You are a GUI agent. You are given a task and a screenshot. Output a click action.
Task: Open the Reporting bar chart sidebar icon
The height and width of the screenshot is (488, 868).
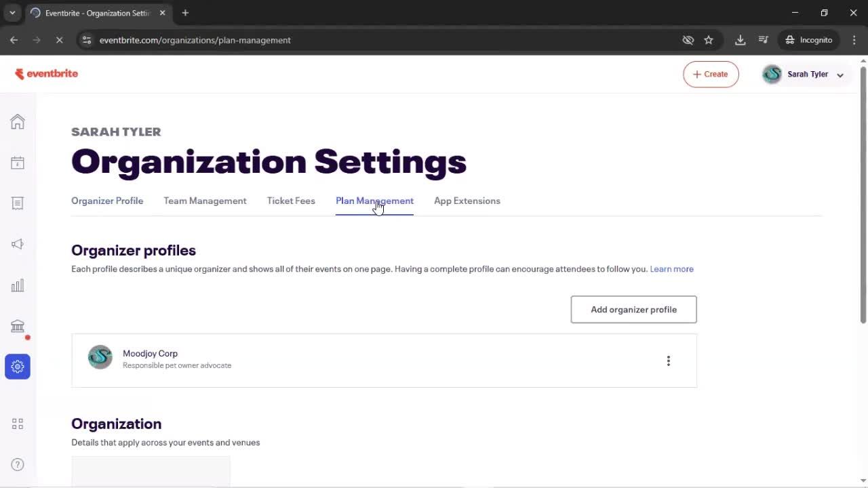(x=18, y=285)
